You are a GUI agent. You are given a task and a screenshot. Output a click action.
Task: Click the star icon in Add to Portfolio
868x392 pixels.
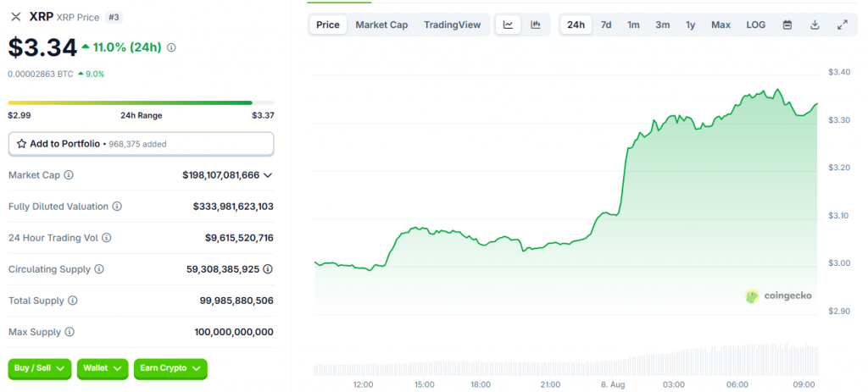click(21, 144)
